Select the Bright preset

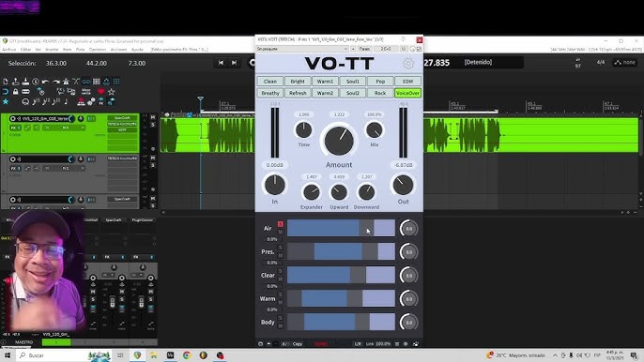[x=298, y=82]
